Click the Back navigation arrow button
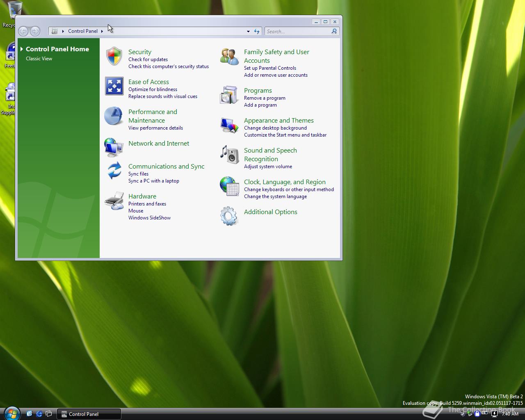The image size is (525, 420). point(23,31)
